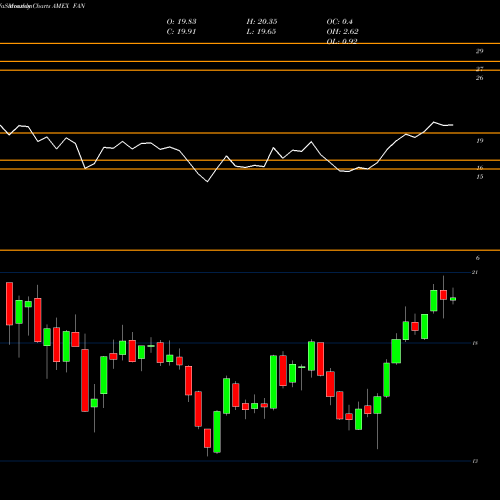Click the OC: 0.4 reading
Image resolution: width=500 pixels, height=500 pixels.
(339, 22)
